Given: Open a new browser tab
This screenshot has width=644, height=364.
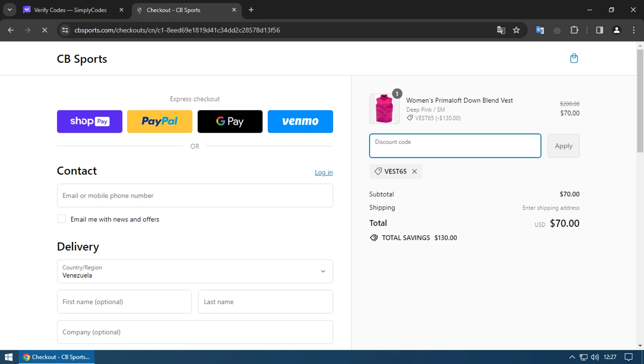Looking at the screenshot, I should 251,10.
